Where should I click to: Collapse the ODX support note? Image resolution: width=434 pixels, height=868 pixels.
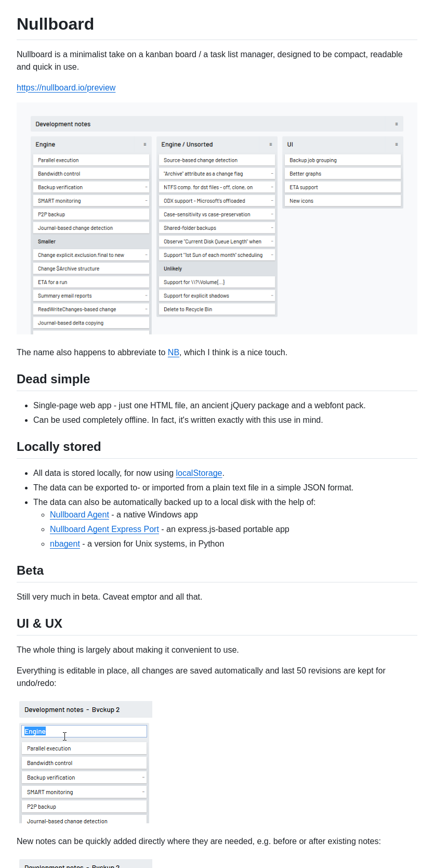pyautogui.click(x=271, y=200)
